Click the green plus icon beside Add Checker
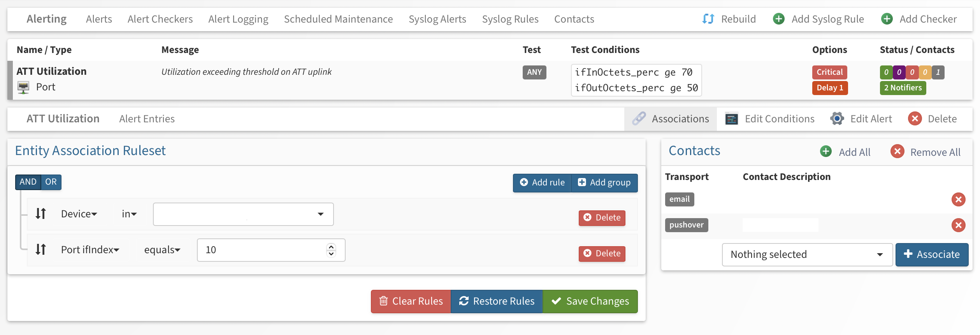Viewport: 980px width, 335px height. pos(887,19)
